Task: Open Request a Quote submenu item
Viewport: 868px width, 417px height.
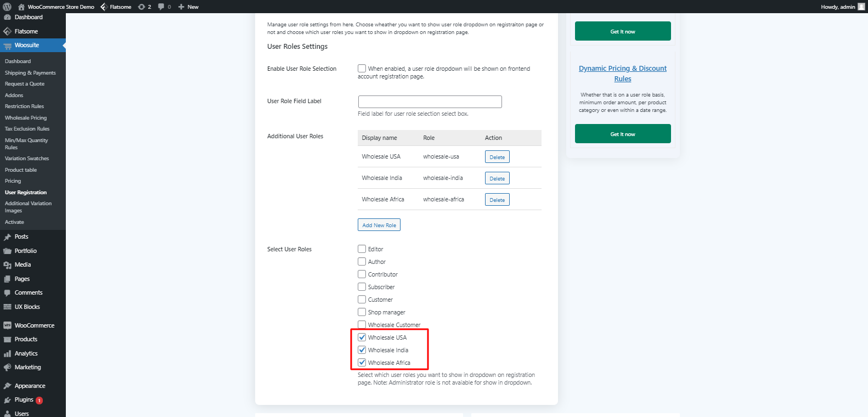Action: click(x=25, y=84)
